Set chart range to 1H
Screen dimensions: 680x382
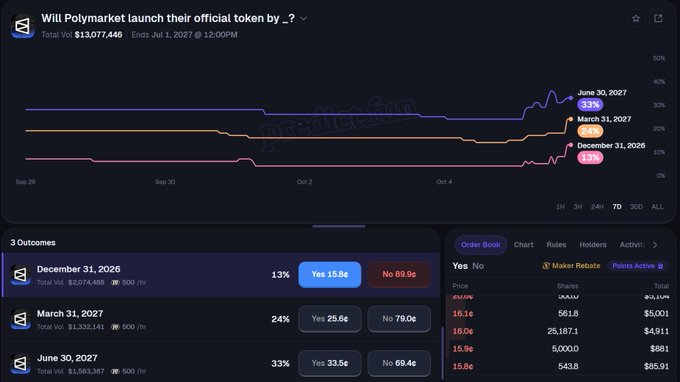[560, 207]
